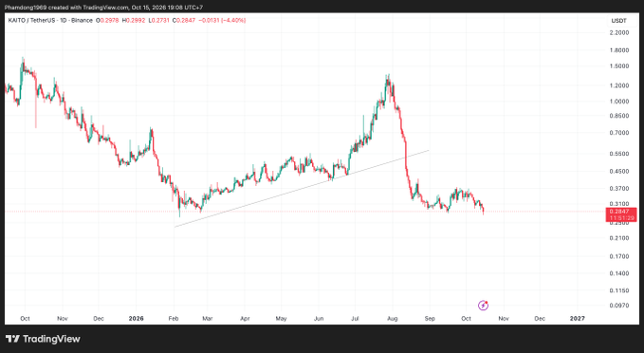The image size is (644, 353).
Task: Click the TradingView logo
Action: pyautogui.click(x=43, y=339)
